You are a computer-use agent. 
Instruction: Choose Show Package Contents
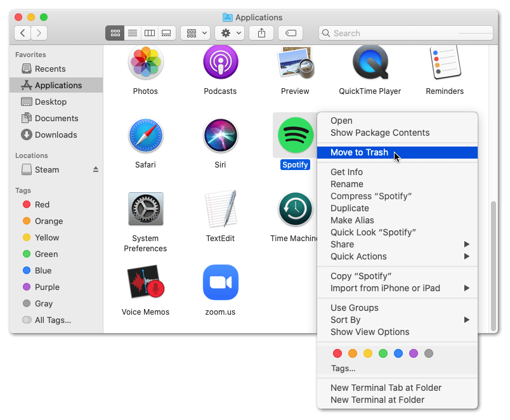click(x=397, y=133)
